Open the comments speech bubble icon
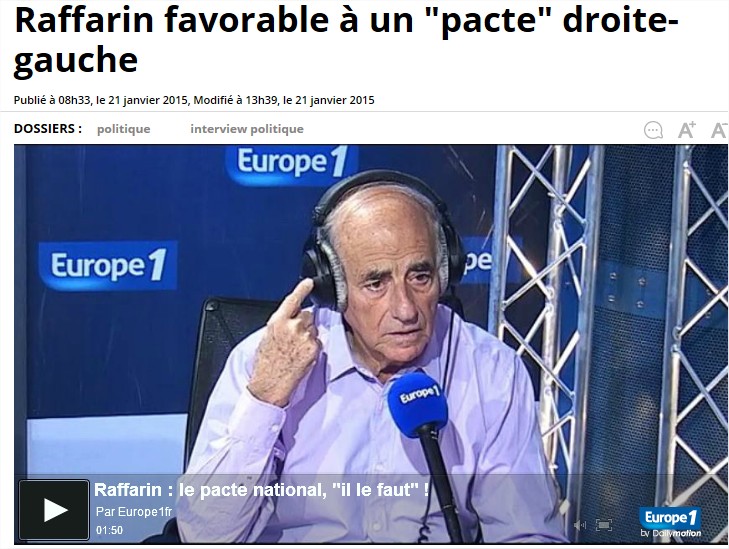729x549 pixels. pos(653,130)
